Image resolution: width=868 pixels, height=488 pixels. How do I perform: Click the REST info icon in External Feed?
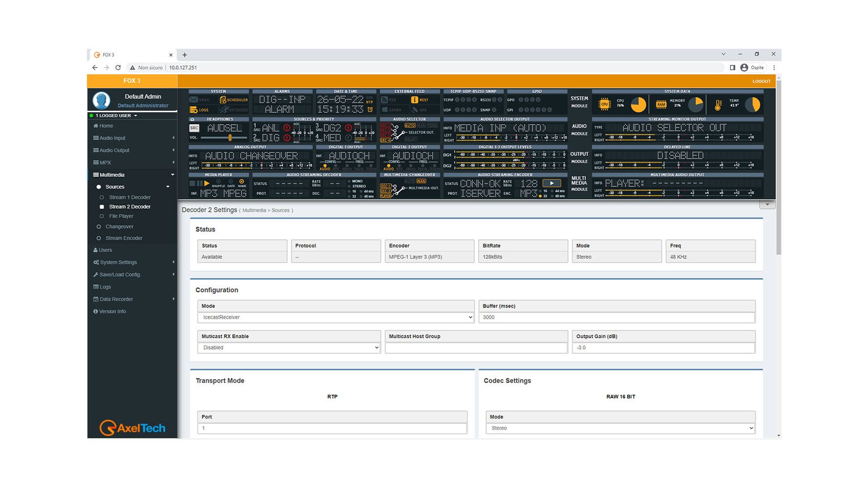415,100
